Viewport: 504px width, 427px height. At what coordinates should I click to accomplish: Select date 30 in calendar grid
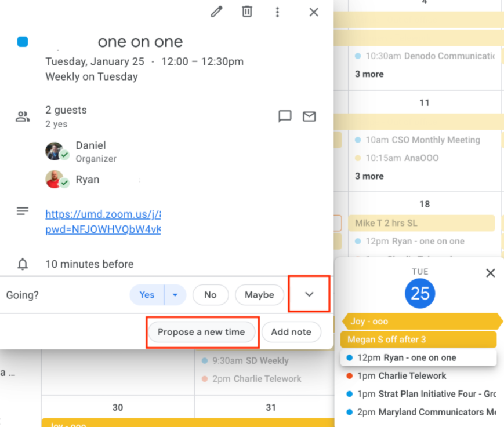click(x=118, y=407)
